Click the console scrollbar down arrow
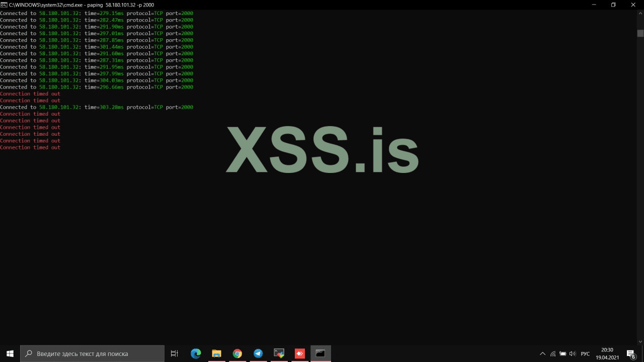This screenshot has height=362, width=644. click(x=640, y=342)
